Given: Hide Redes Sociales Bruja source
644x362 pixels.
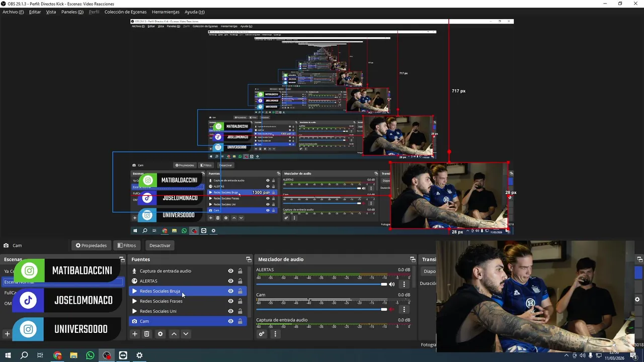Looking at the screenshot, I should [x=231, y=291].
